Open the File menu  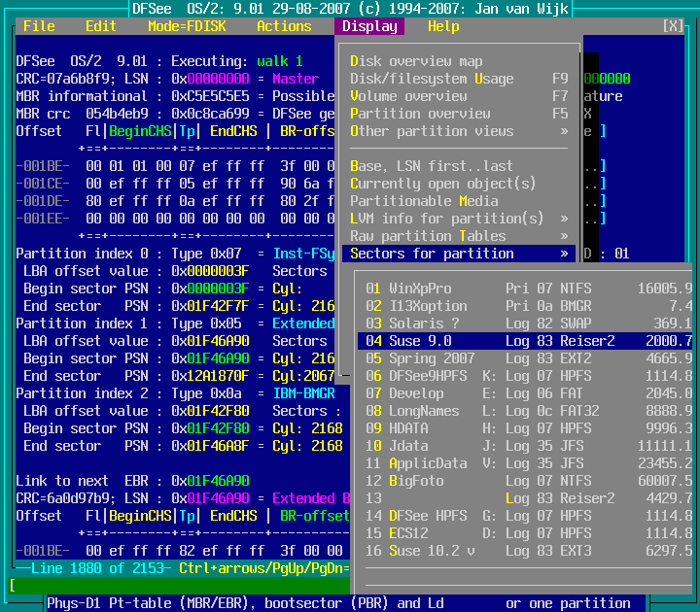coord(39,26)
